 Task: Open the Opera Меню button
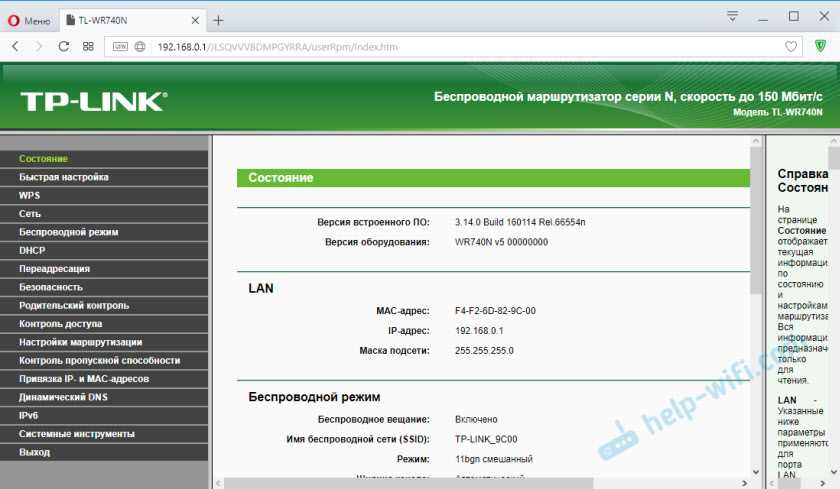(x=29, y=21)
